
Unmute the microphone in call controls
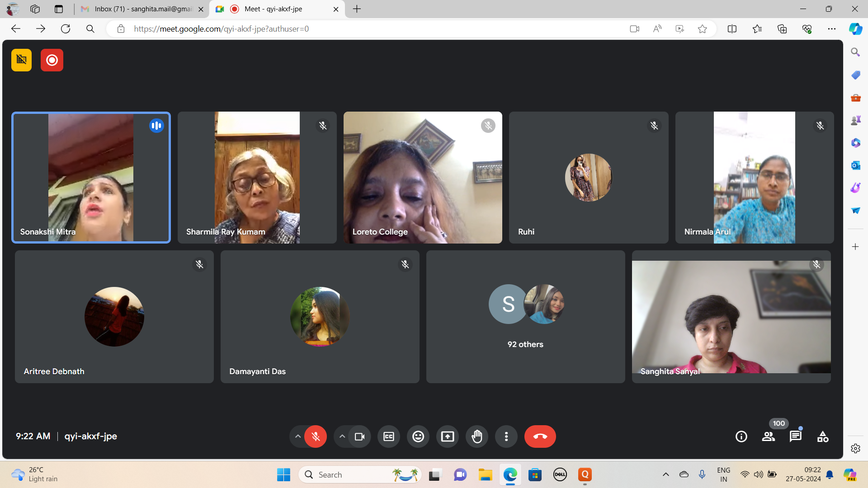[316, 436]
